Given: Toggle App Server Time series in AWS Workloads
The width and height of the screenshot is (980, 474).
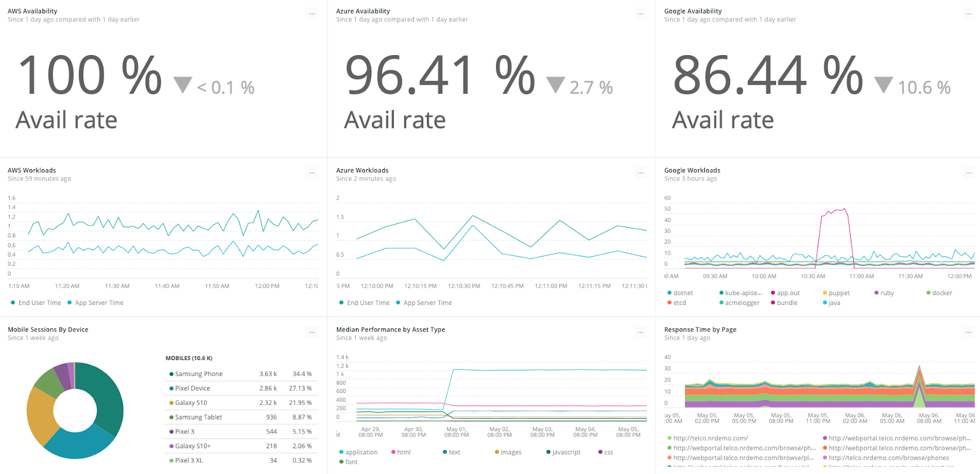Looking at the screenshot, I should [x=95, y=303].
